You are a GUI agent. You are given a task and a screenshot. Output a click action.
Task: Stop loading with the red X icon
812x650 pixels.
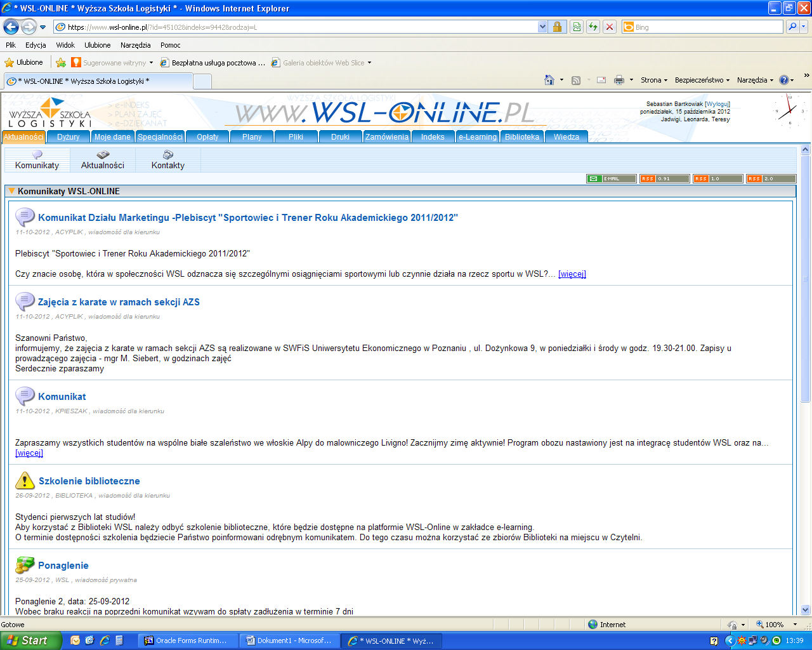(x=610, y=27)
